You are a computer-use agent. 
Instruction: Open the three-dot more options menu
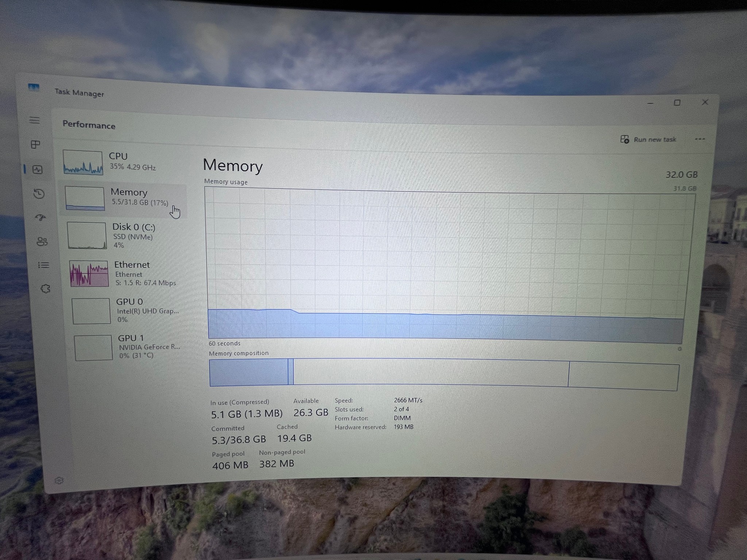(x=700, y=139)
